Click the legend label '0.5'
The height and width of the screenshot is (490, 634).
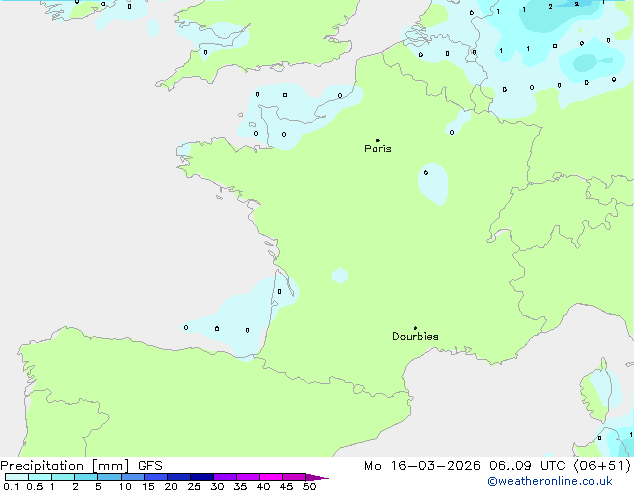[x=35, y=486]
